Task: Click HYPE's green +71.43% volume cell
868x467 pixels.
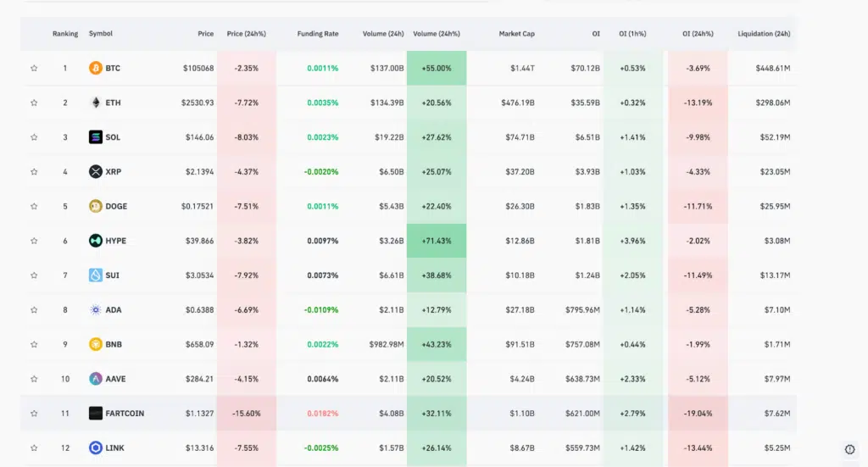Action: coord(437,241)
